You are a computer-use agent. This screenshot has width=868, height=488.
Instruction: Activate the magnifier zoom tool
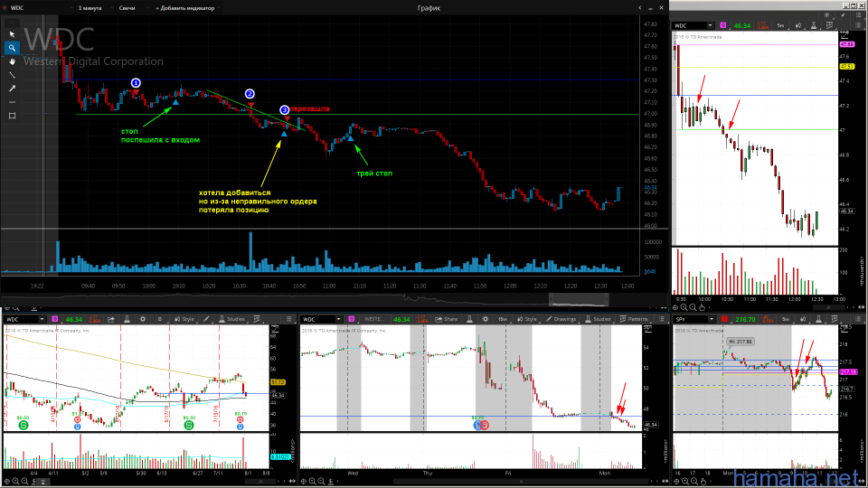pos(12,47)
